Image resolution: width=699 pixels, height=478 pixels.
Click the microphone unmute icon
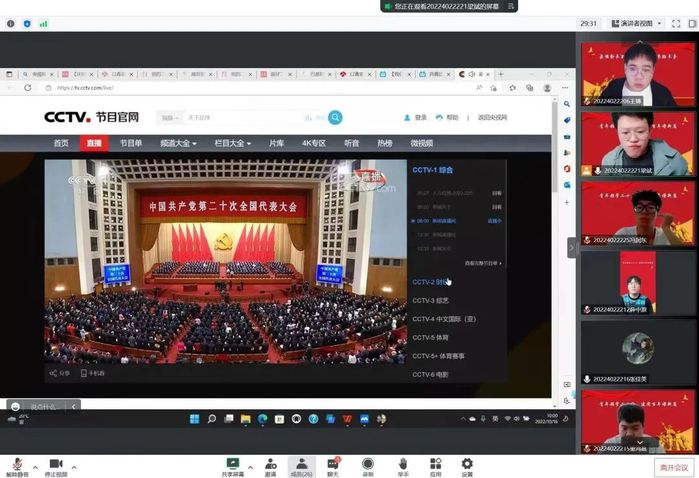click(x=16, y=464)
